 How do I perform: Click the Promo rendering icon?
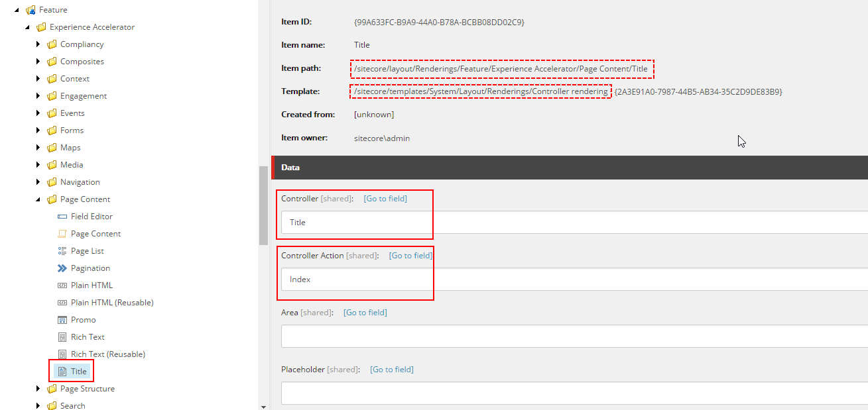pyautogui.click(x=62, y=320)
